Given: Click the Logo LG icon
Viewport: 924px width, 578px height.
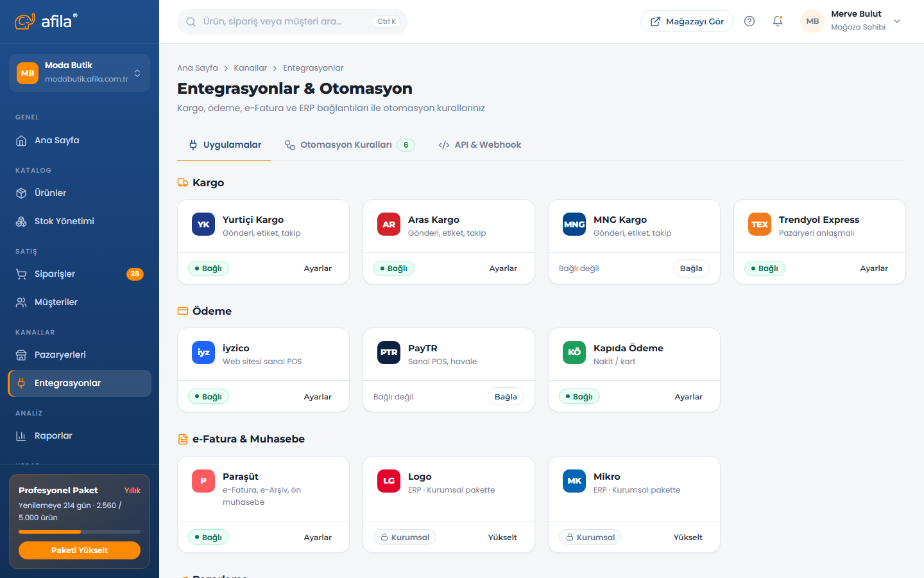Looking at the screenshot, I should click(389, 481).
